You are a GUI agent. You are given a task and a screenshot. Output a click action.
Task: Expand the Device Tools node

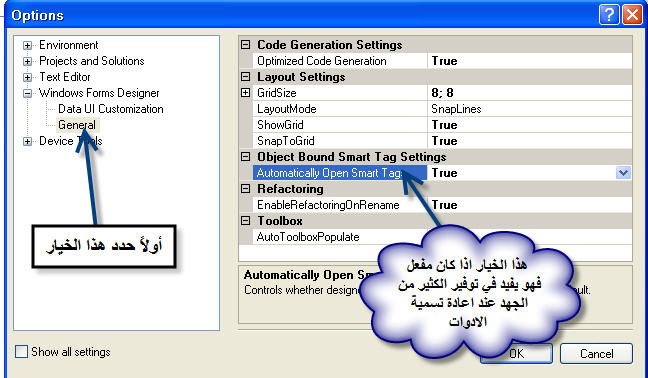(x=27, y=141)
